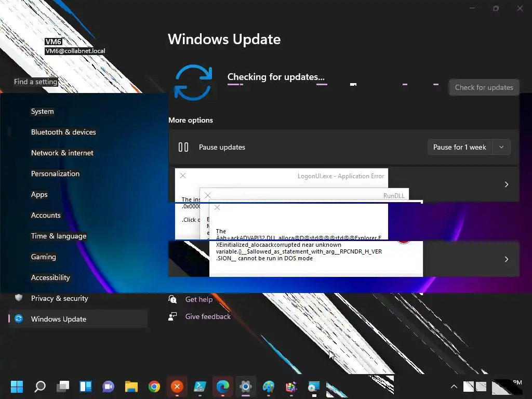Click the Check for updates button
The image size is (532, 399).
click(x=484, y=87)
